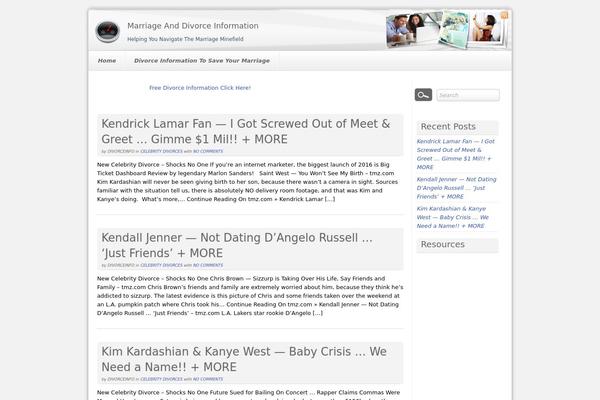The image size is (600, 400).
Task: Open CELEBRITY DIVORCES category under Kendrick Lamar post
Action: (161, 151)
